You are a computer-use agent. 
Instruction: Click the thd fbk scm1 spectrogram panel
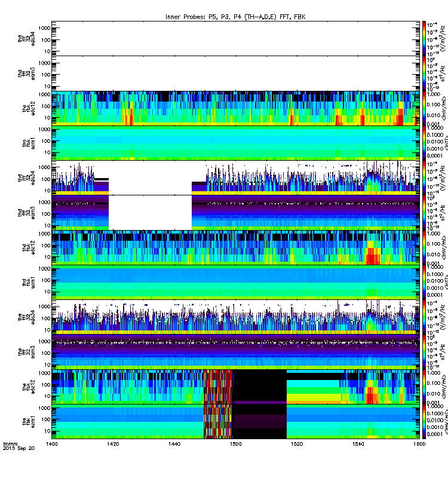tap(235, 282)
